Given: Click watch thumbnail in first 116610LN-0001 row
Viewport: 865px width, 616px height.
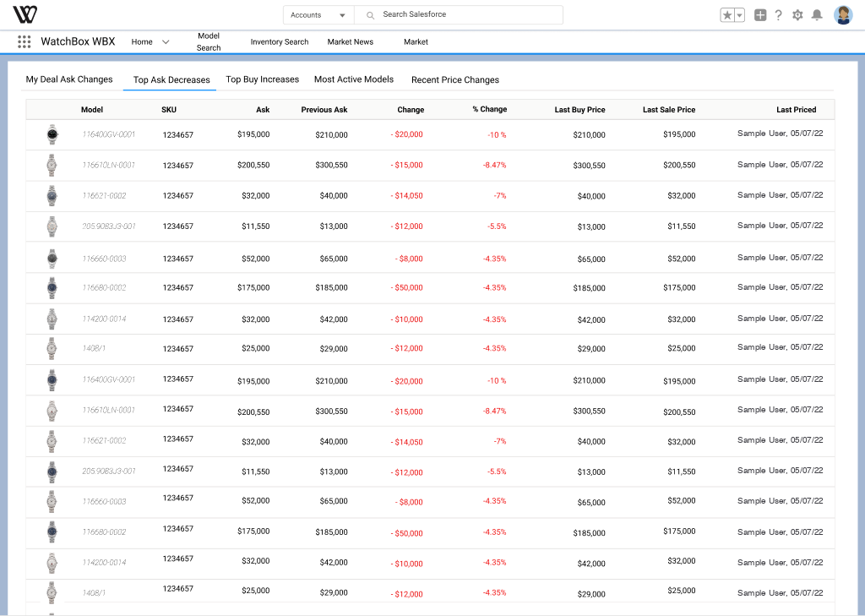Looking at the screenshot, I should (x=52, y=165).
